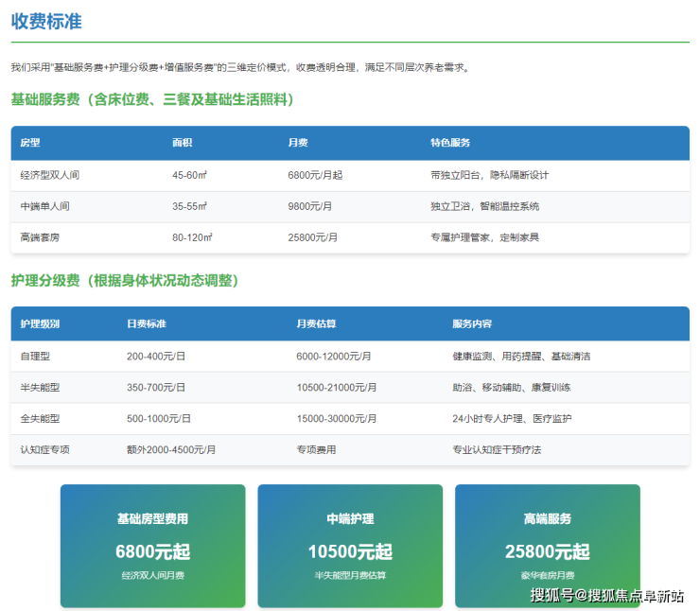Select the 面积 column header
Image resolution: width=700 pixels, height=611 pixels.
(x=182, y=143)
